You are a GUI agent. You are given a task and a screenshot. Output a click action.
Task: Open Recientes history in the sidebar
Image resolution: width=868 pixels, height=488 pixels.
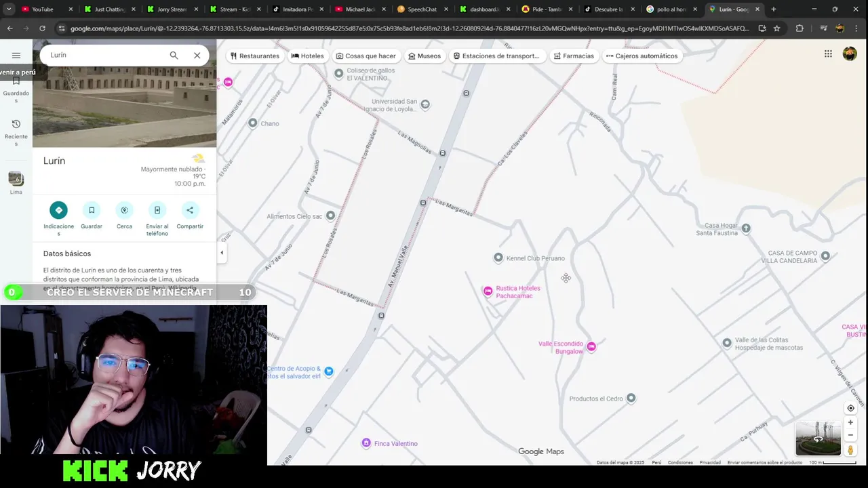point(16,133)
